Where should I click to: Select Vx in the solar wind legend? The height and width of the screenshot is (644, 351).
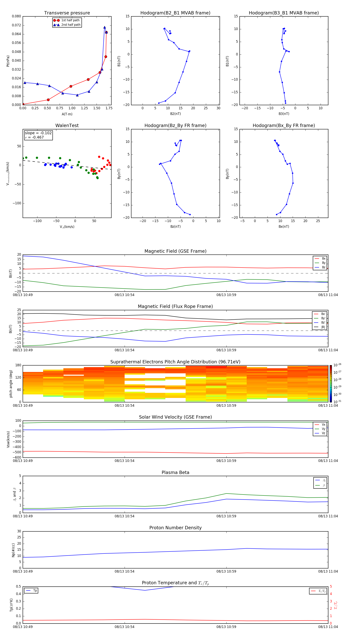[x=320, y=424]
